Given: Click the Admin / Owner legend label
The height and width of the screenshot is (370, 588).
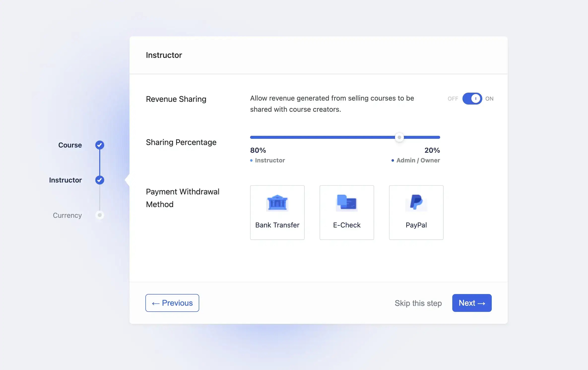Looking at the screenshot, I should pyautogui.click(x=418, y=160).
